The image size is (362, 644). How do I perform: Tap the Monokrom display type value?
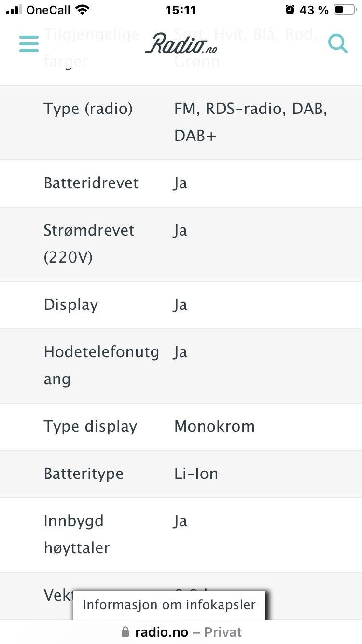pos(214,426)
